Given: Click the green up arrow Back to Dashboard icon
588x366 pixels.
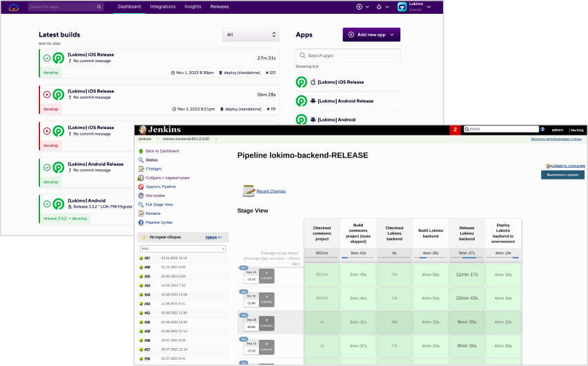Looking at the screenshot, I should point(141,151).
